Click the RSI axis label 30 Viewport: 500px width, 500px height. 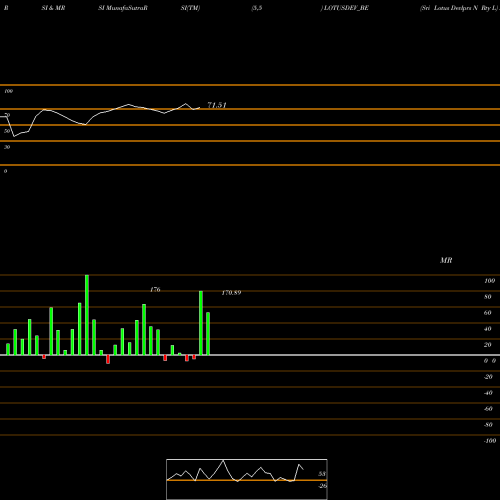pyautogui.click(x=7, y=147)
